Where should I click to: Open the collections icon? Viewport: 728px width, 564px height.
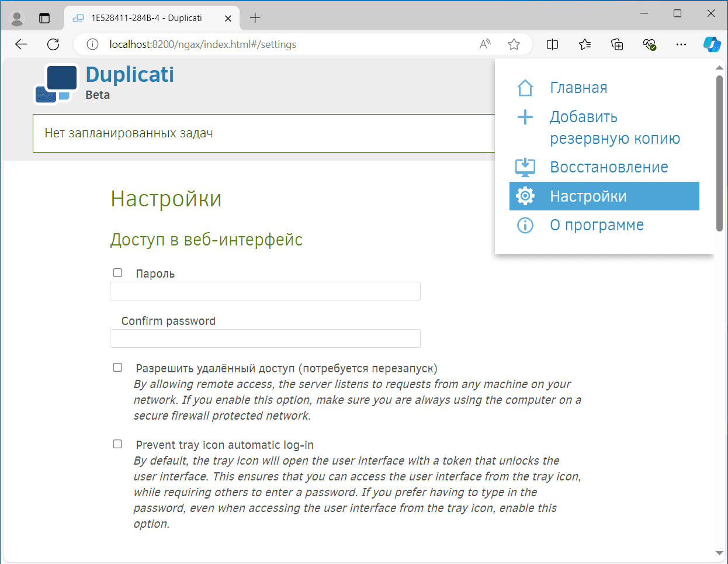pos(617,44)
